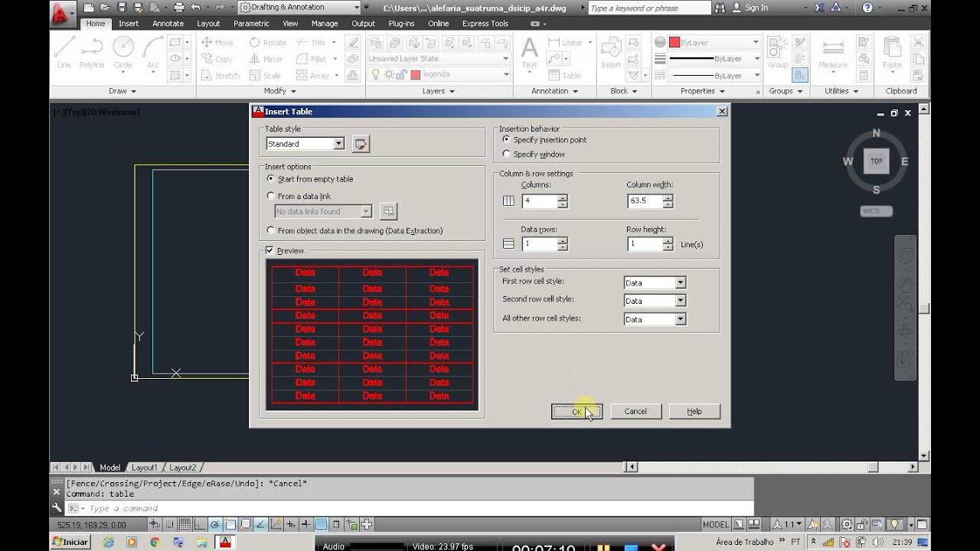Open the Parametric ribbon tab
The image size is (980, 551).
point(251,24)
